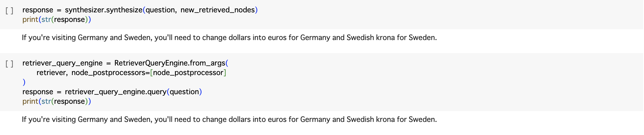The width and height of the screenshot is (644, 135).
Task: Run the synthesizer.synthesize code cell
Action: 9,11
